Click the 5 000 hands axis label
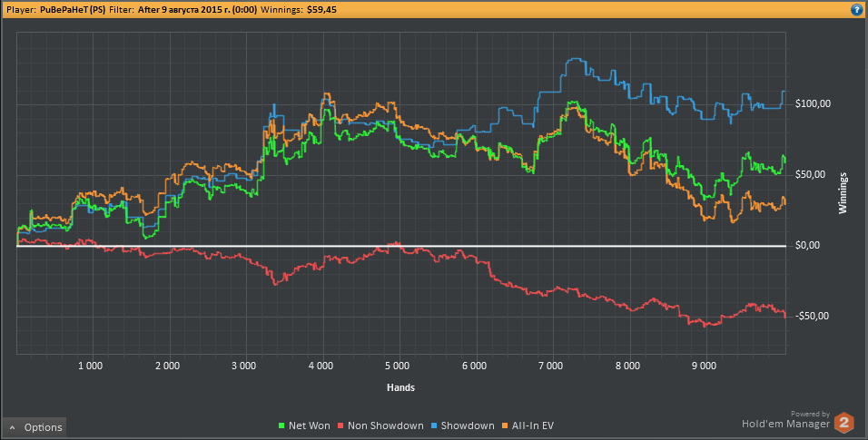The image size is (868, 440). [397, 366]
